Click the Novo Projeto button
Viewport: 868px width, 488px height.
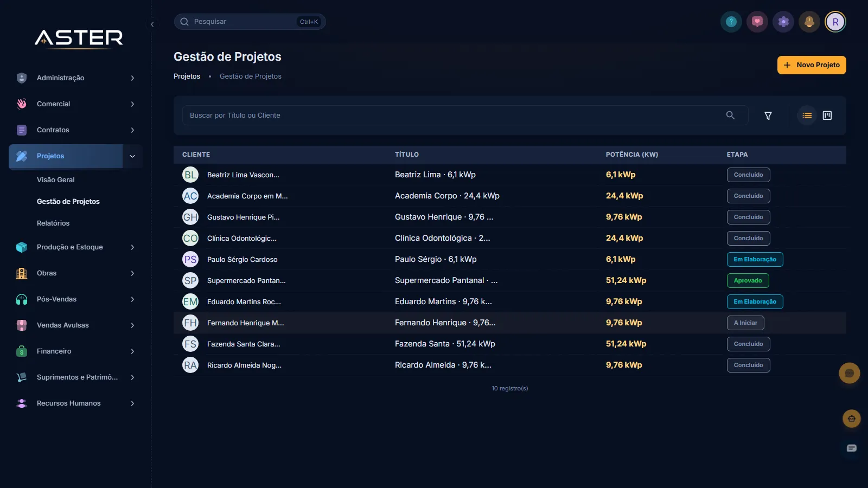click(x=812, y=65)
